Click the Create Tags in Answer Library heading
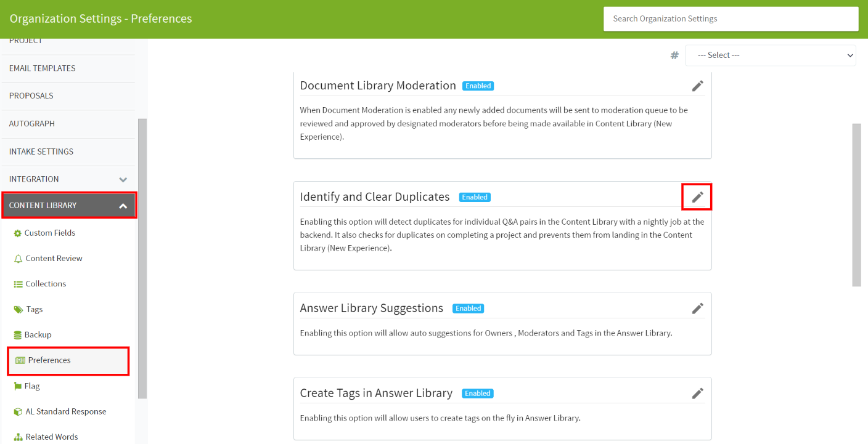The height and width of the screenshot is (444, 868). coord(376,394)
